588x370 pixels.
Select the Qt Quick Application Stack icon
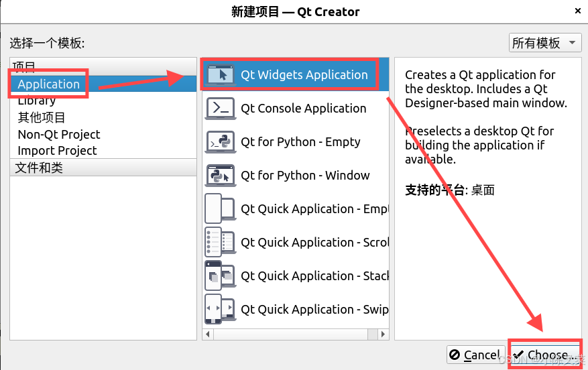point(221,275)
